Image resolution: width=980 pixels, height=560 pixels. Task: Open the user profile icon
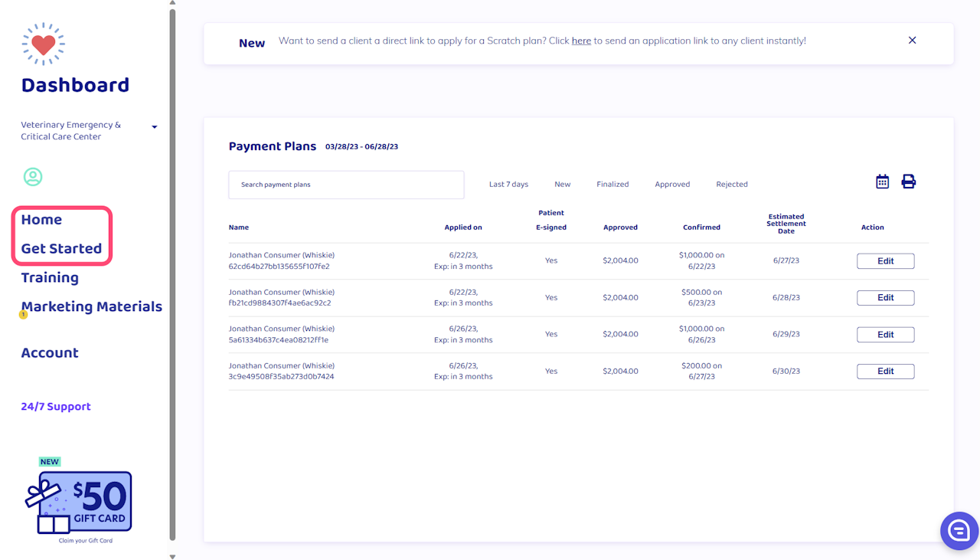pyautogui.click(x=33, y=177)
